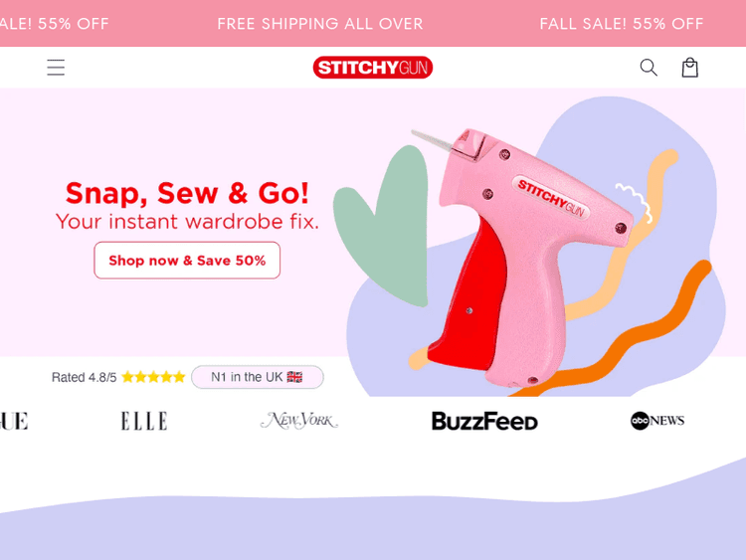The width and height of the screenshot is (746, 560).
Task: Open the hamburger navigation menu
Action: [56, 67]
